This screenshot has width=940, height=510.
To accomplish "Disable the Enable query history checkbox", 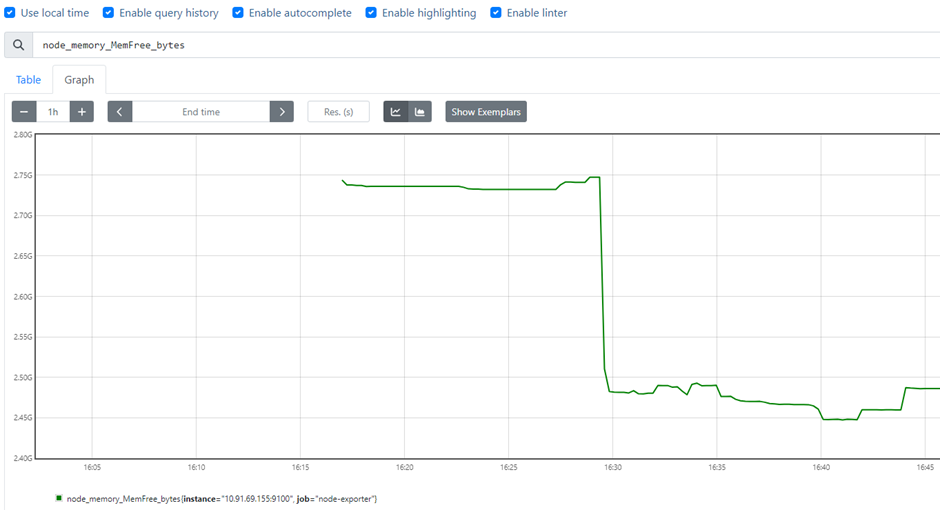I will coord(109,13).
